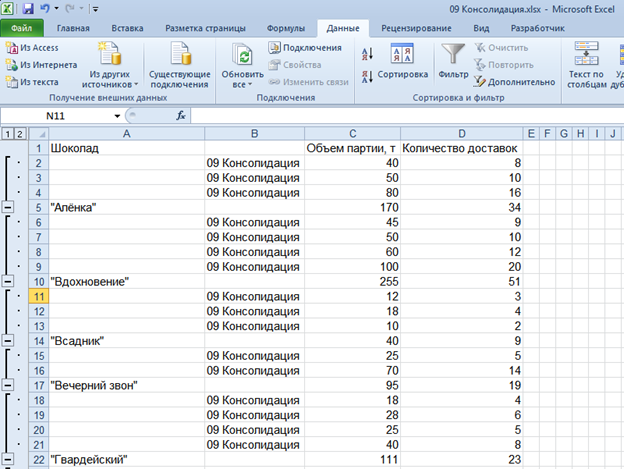Viewport: 624px width, 469px height.
Task: Toggle the Filter (Фильтр) funnel button
Action: tap(453, 62)
